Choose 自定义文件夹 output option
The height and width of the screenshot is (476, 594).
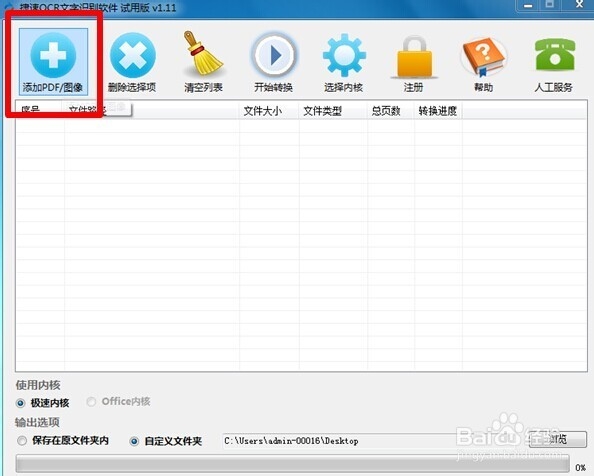click(x=134, y=441)
